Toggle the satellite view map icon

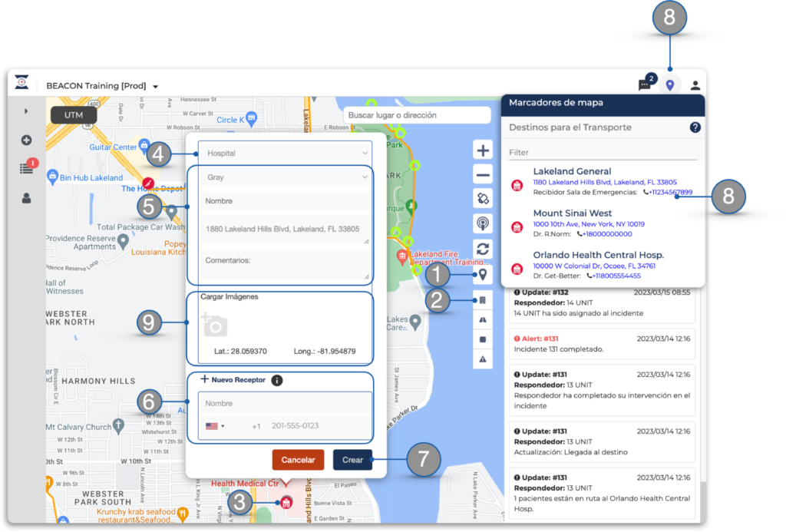click(x=483, y=199)
